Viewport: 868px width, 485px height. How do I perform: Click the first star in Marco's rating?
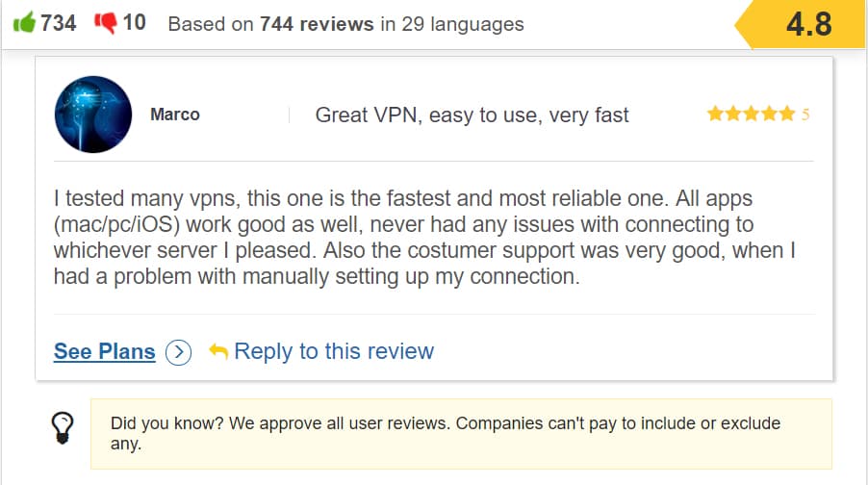click(716, 115)
